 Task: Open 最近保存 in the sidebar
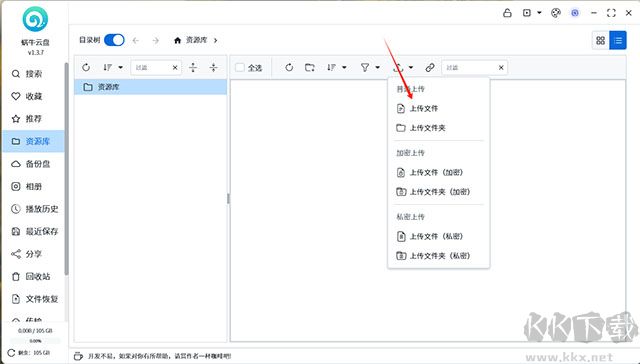34,231
